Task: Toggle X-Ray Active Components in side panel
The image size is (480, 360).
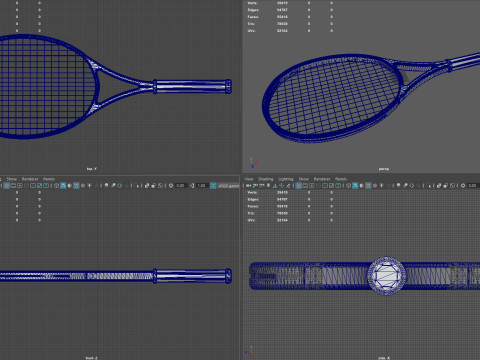Action: 445,186
